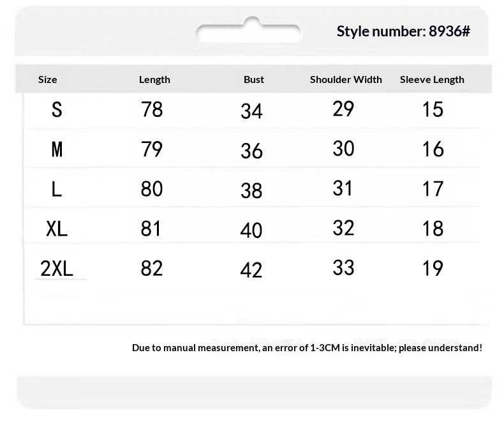Click the hanger hole cutout at top

click(248, 32)
